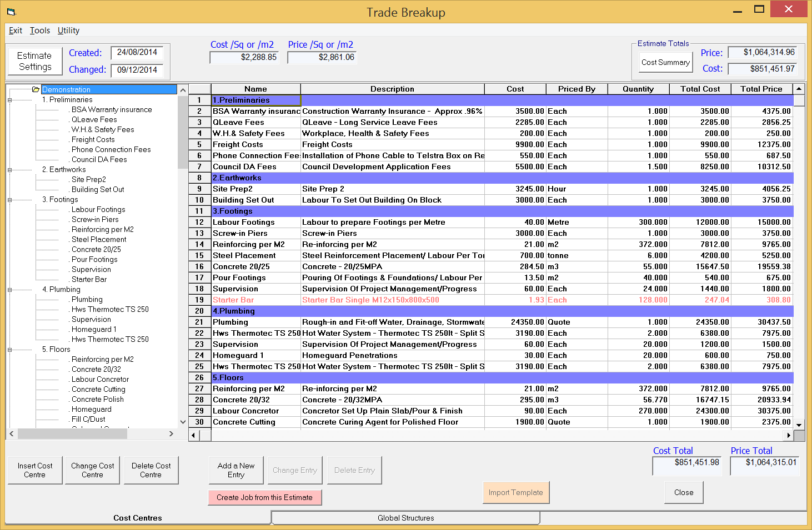Collapse the 5. Floors tree node
Image resolution: width=812 pixels, height=530 pixels.
(9, 350)
